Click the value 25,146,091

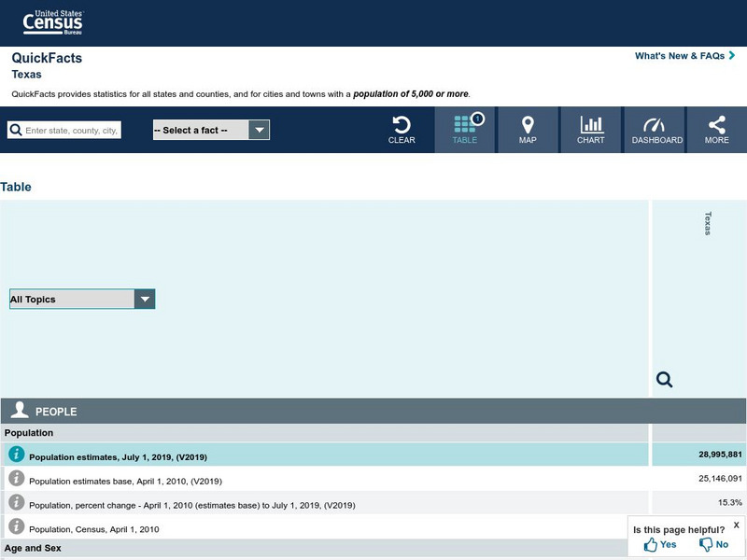point(720,478)
